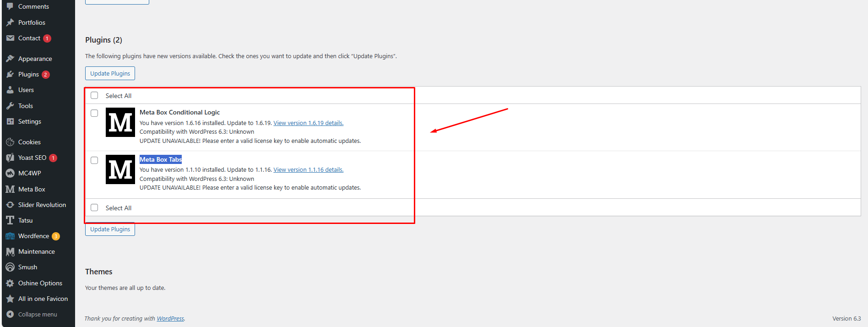Check the Meta Box Conditional Logic checkbox

point(94,113)
